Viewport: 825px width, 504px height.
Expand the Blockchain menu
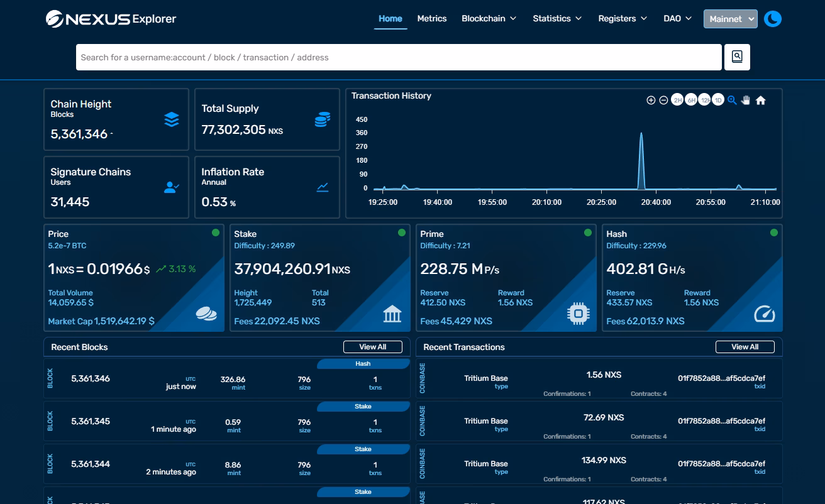pyautogui.click(x=489, y=19)
